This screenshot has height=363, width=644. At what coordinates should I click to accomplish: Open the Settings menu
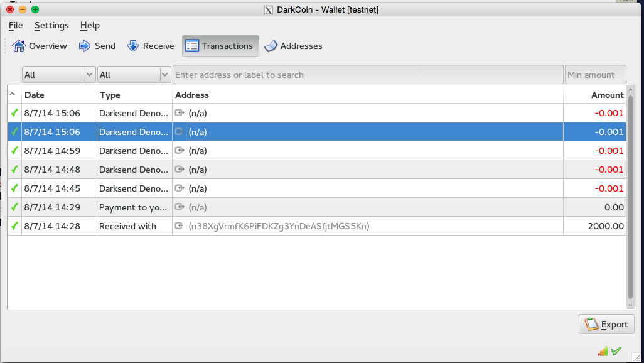[x=51, y=26]
